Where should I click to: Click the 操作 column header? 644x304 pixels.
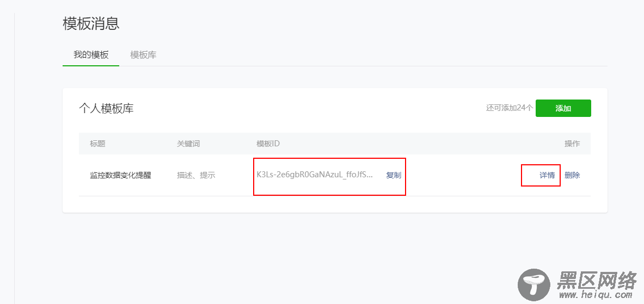[x=572, y=144]
